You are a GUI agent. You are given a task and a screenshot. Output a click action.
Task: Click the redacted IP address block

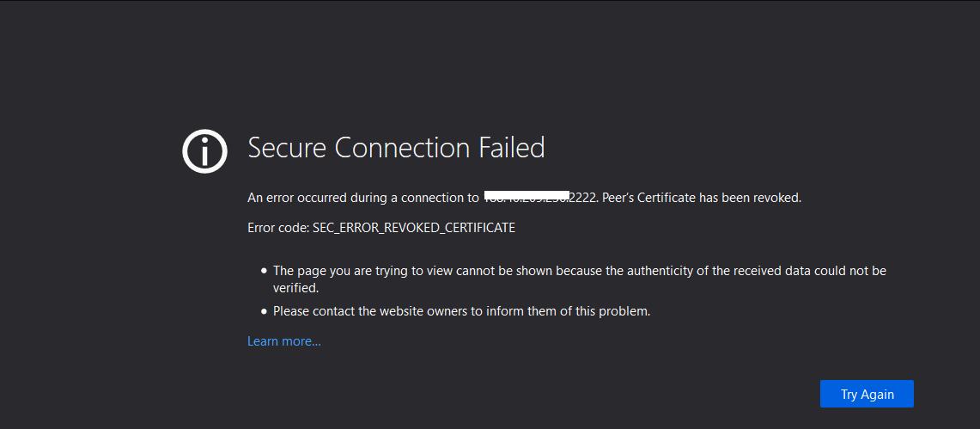click(527, 197)
